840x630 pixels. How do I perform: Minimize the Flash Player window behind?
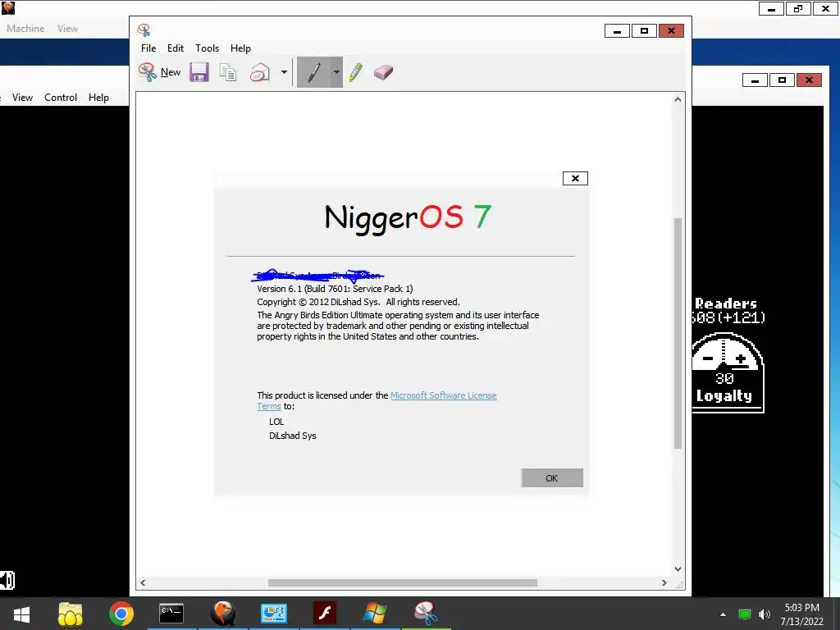[755, 80]
